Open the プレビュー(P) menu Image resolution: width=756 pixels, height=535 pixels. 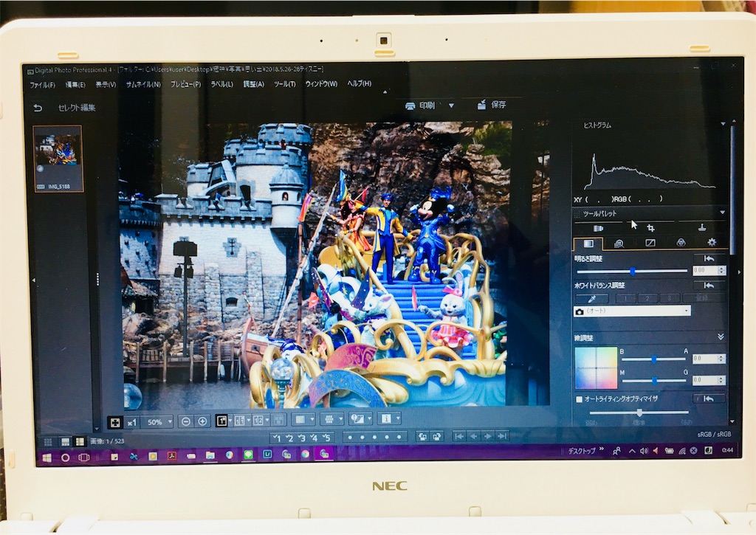pyautogui.click(x=185, y=84)
